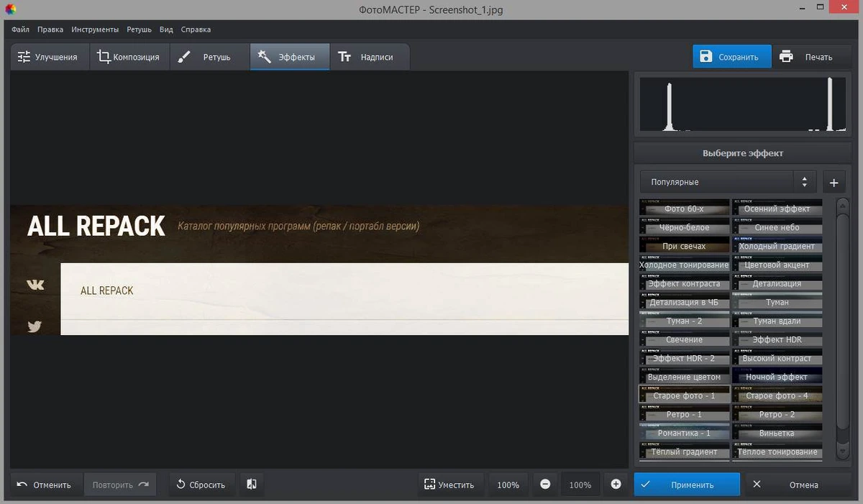The width and height of the screenshot is (863, 504).
Task: Click the Twitter bird icon in the image
Action: click(x=35, y=326)
